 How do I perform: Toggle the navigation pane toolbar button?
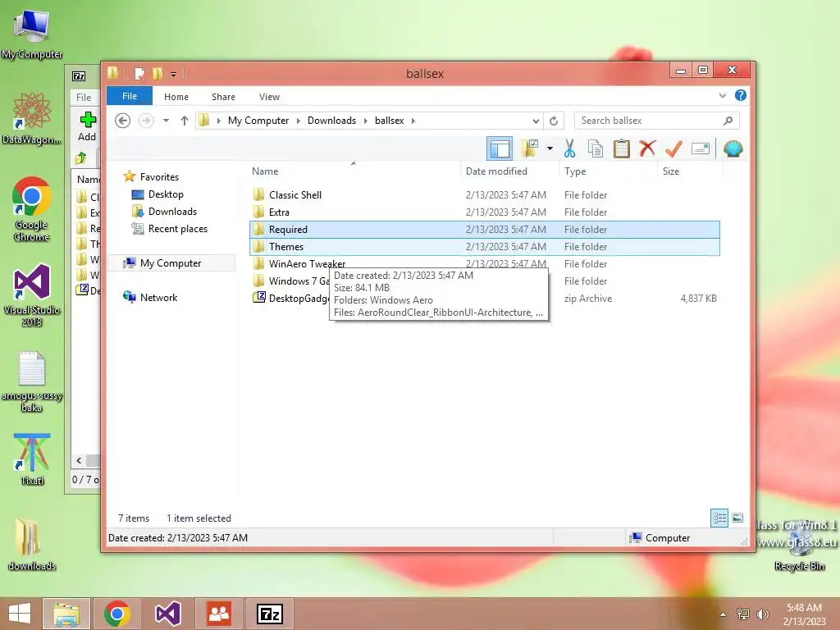pyautogui.click(x=500, y=148)
